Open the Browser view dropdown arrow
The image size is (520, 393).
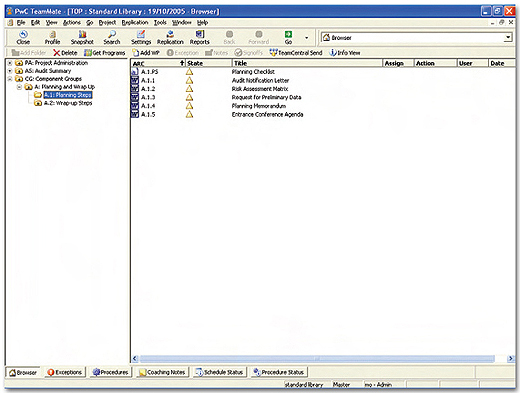tap(508, 37)
